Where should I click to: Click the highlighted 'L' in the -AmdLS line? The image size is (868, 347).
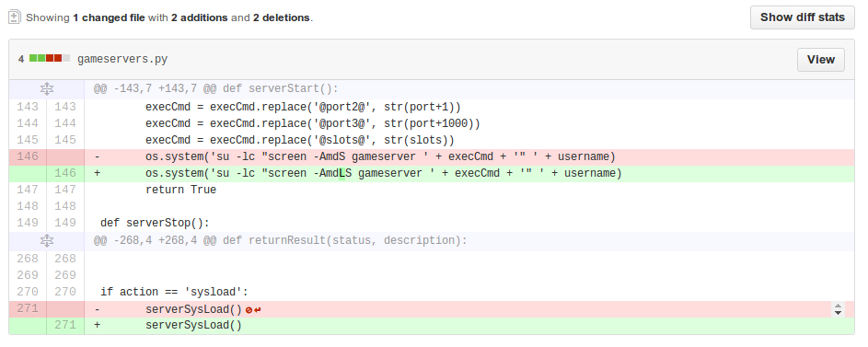(x=342, y=173)
